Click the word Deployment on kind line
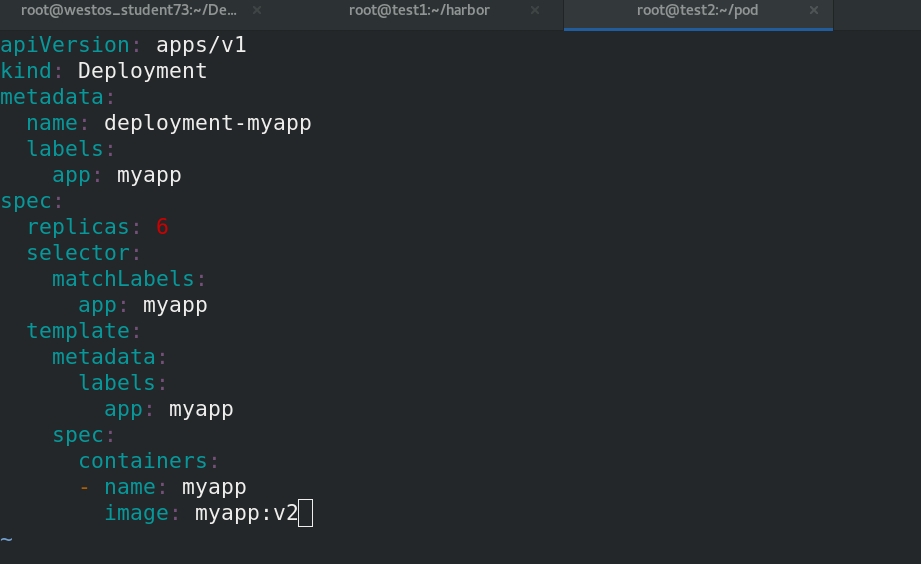The height and width of the screenshot is (564, 921). pos(142,71)
